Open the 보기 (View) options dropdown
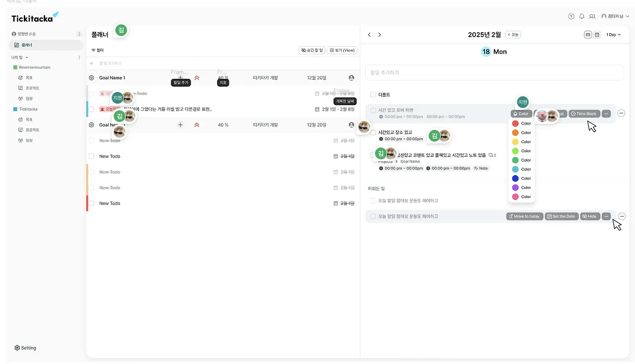 [342, 50]
